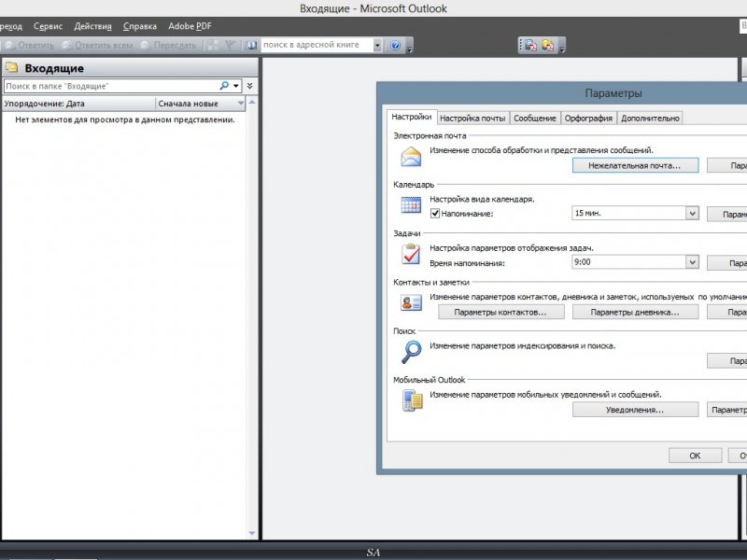Screen dimensions: 747x560
Task: Confirm the Параметры dialog with OK
Action: [x=695, y=455]
